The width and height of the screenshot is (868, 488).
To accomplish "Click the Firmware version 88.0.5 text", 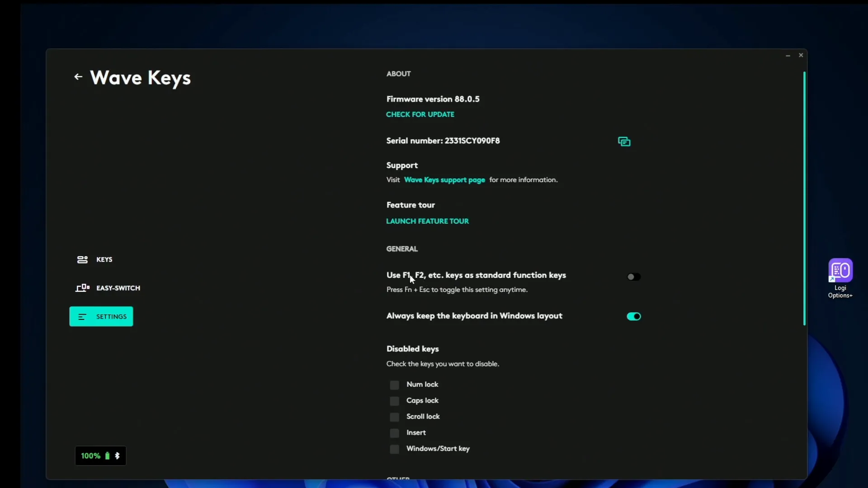I will pyautogui.click(x=433, y=99).
